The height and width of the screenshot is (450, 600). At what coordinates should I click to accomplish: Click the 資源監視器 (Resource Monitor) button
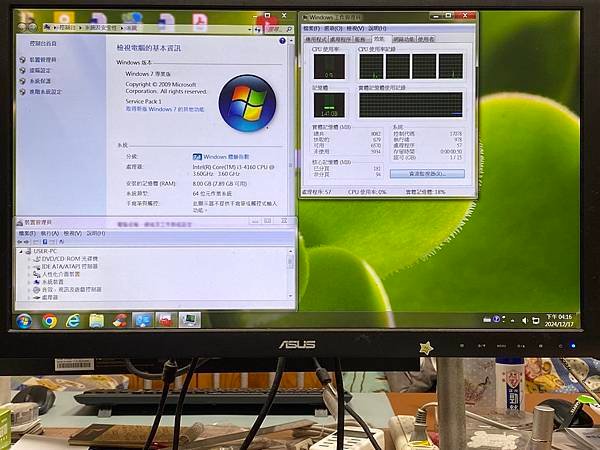pos(427,174)
